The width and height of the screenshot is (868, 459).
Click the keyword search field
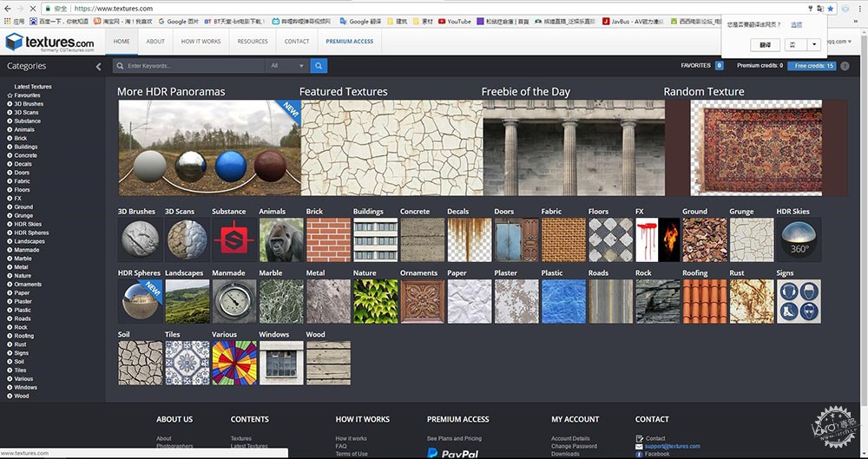click(x=189, y=66)
